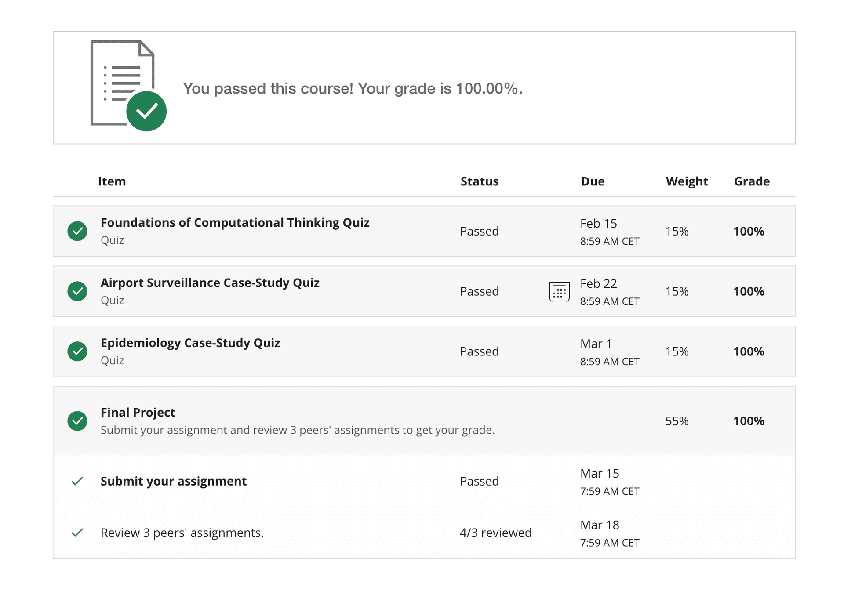Click the document with checkmark icon
Viewport: 844px width, 616px height.
pos(127,86)
